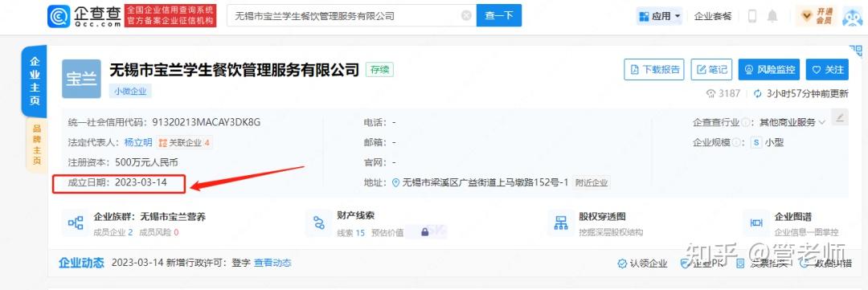This screenshot has width=868, height=290.
Task: Click the 风险监控 button
Action: click(x=769, y=70)
